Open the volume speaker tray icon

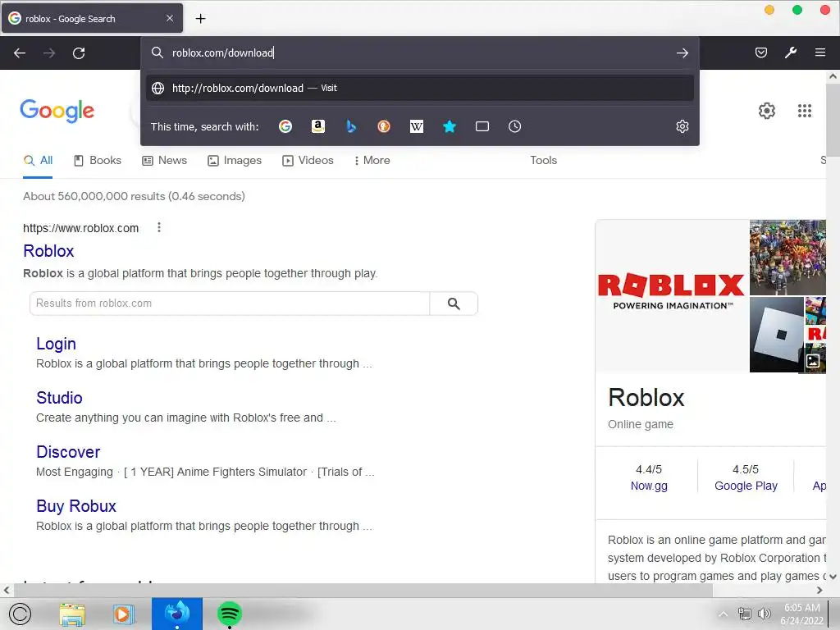click(764, 614)
